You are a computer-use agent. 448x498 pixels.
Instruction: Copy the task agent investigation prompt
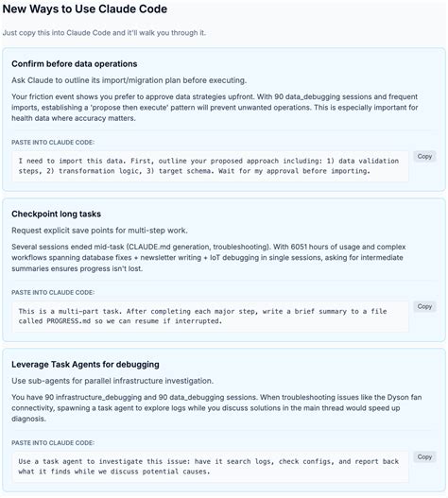pos(424,456)
